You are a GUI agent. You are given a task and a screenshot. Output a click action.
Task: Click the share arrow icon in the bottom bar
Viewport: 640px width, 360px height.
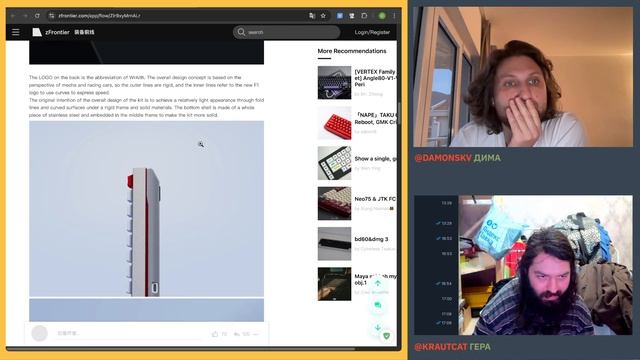237,334
